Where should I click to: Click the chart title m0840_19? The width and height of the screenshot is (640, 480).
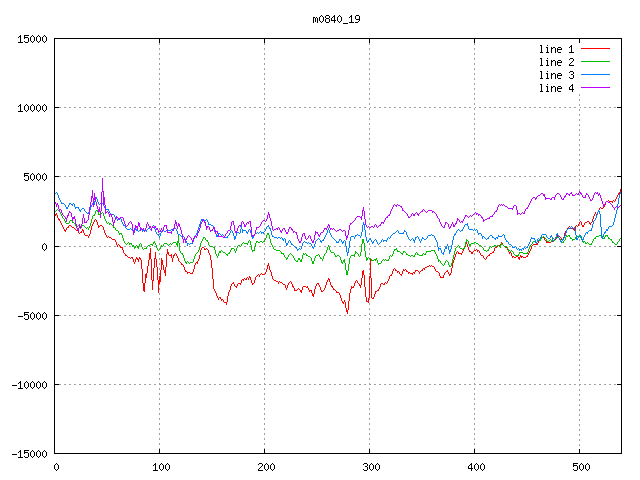click(336, 19)
